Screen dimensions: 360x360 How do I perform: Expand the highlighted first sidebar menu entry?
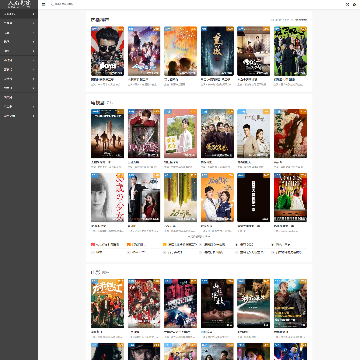pos(19,14)
